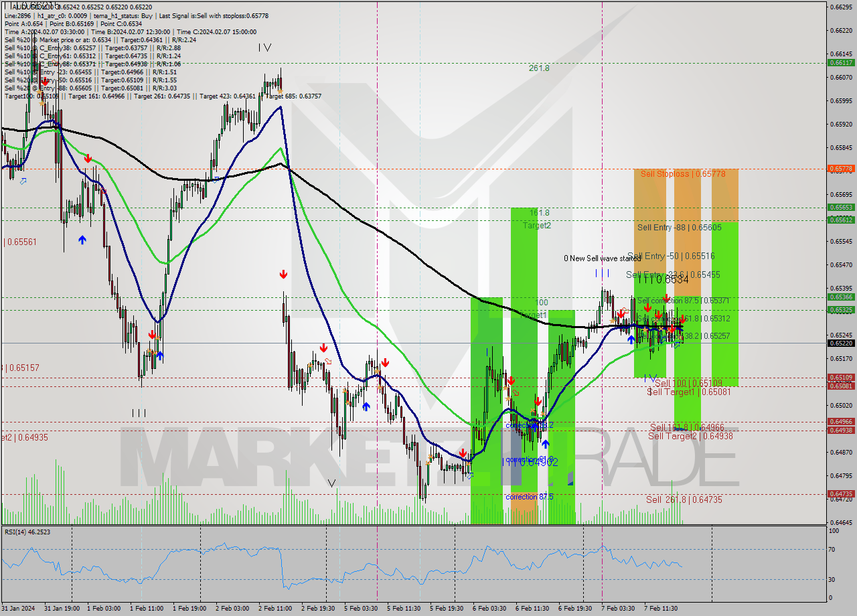Select the current price tag 0.65220
857x616 pixels.
point(841,343)
